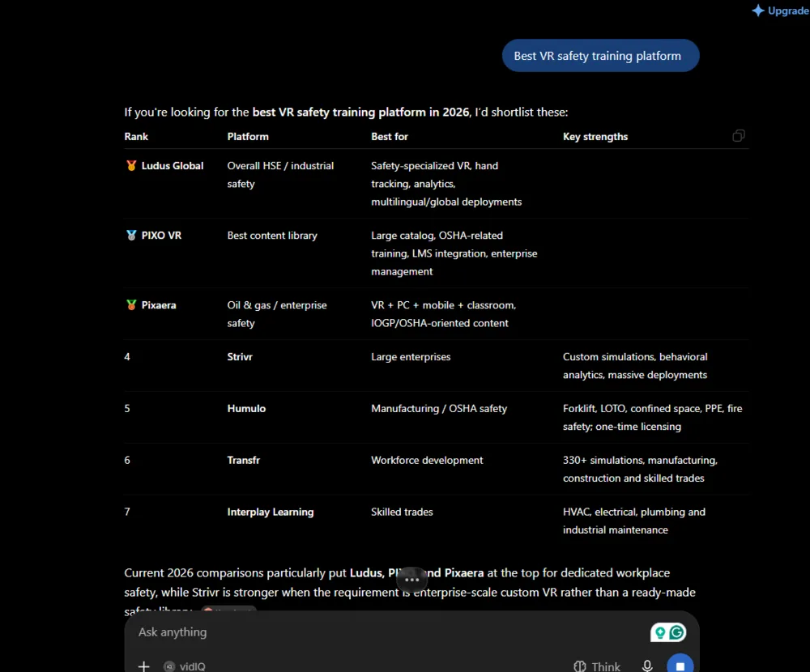Click '330+ simulations, manufacturing' cell

pyautogui.click(x=640, y=469)
